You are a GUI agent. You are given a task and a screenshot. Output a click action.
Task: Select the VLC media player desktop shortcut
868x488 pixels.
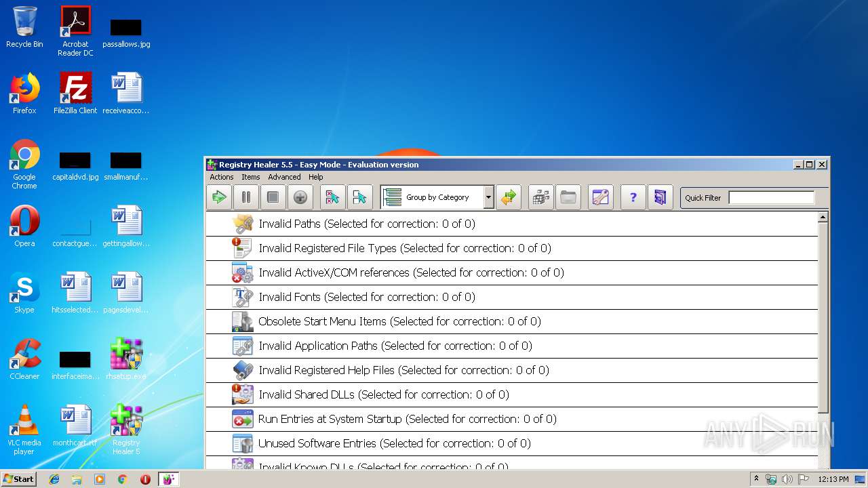coord(24,430)
